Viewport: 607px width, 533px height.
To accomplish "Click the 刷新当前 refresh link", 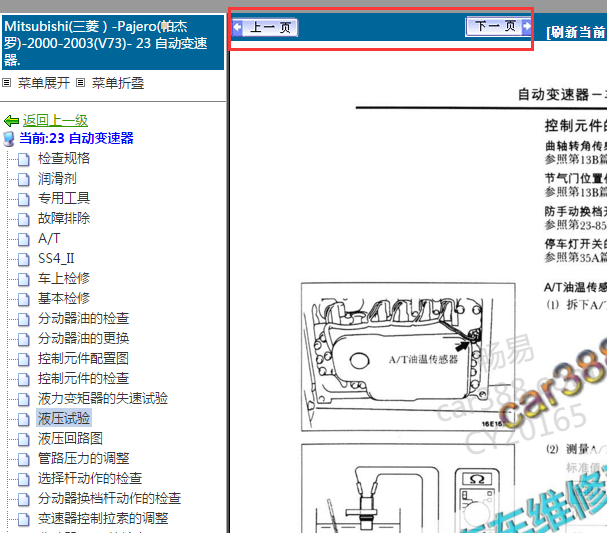I will 576,33.
